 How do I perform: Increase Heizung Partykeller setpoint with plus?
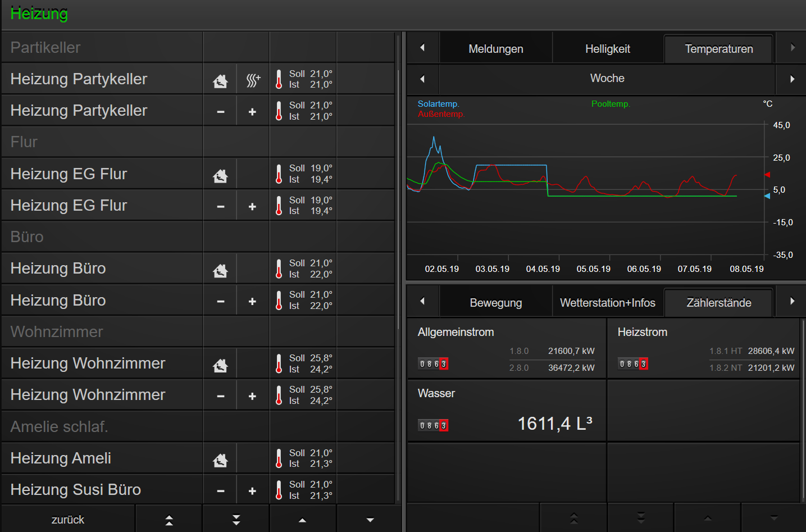(x=253, y=112)
